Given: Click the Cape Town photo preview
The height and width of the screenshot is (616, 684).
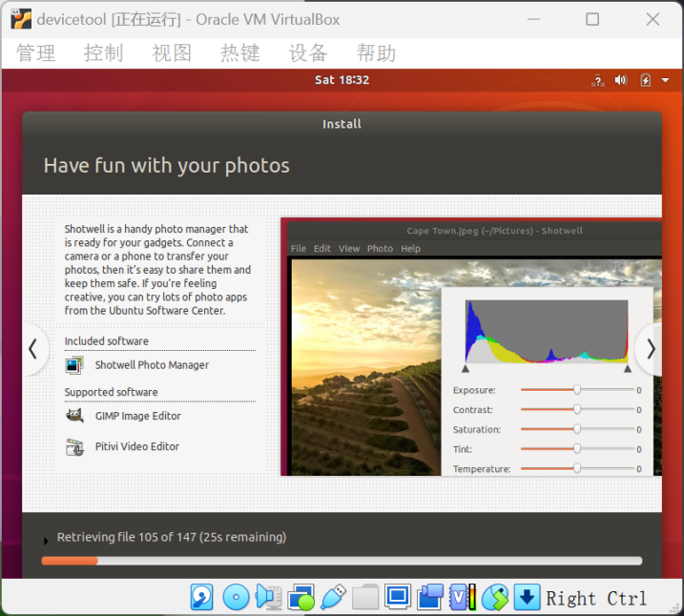Looking at the screenshot, I should pyautogui.click(x=366, y=367).
